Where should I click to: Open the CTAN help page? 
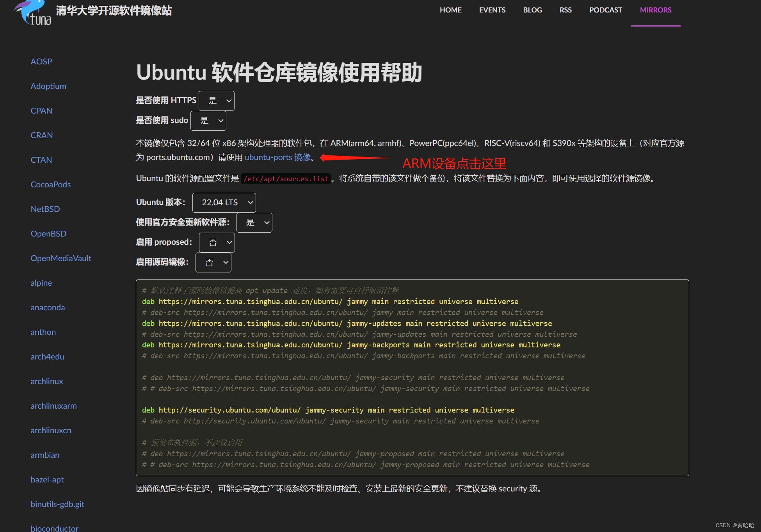[41, 160]
